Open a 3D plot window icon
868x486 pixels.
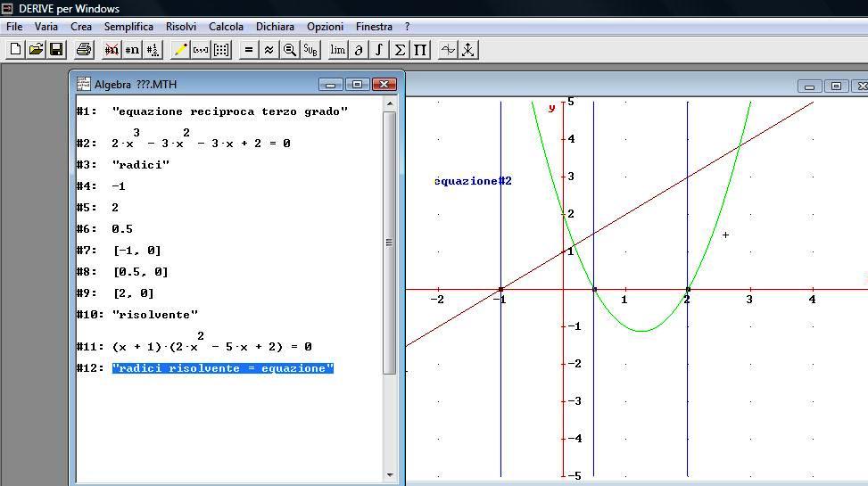(x=467, y=50)
